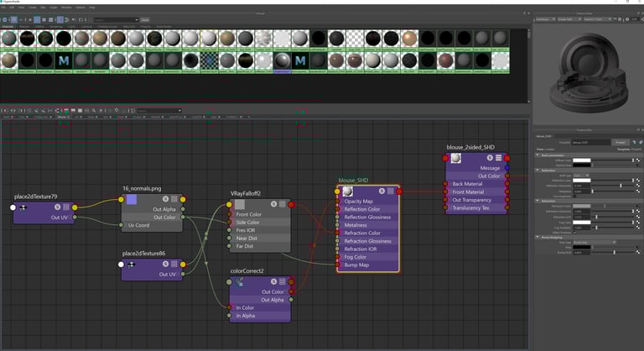Viewport: 644px width, 351px height.
Task: Click place2d icon on place2dTexture79 node
Action: pos(23,207)
